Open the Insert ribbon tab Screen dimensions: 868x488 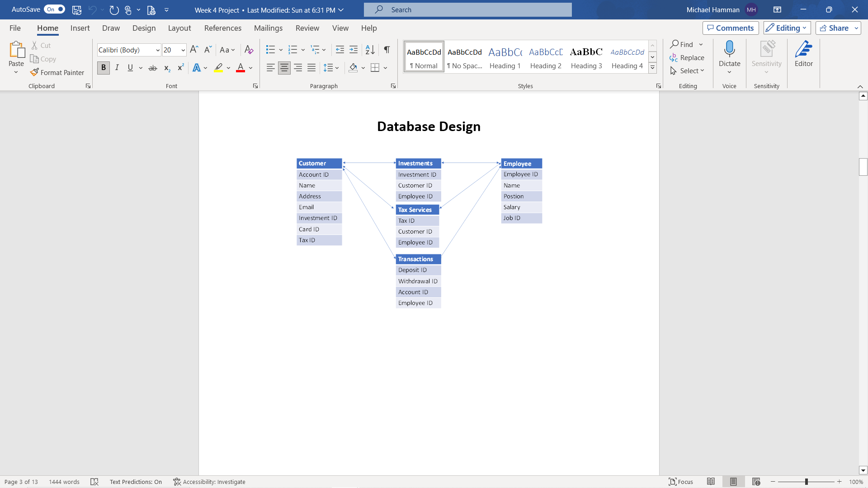(80, 28)
